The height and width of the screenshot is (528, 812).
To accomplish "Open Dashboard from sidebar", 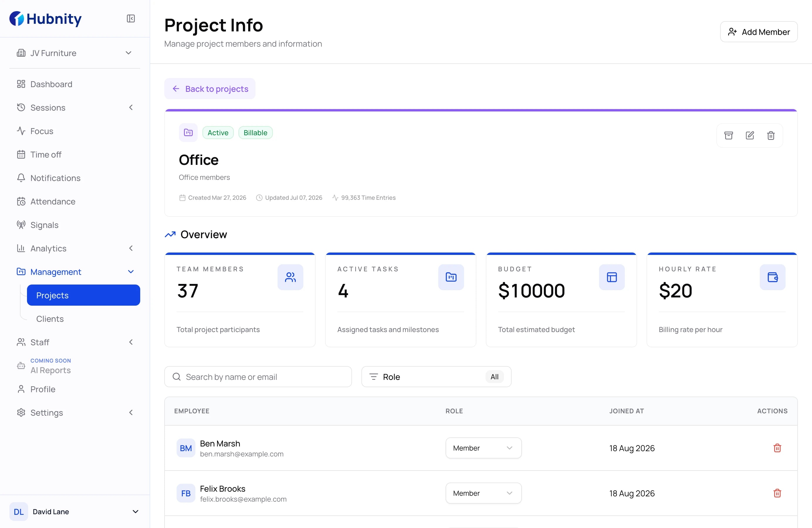I will [x=75, y=84].
